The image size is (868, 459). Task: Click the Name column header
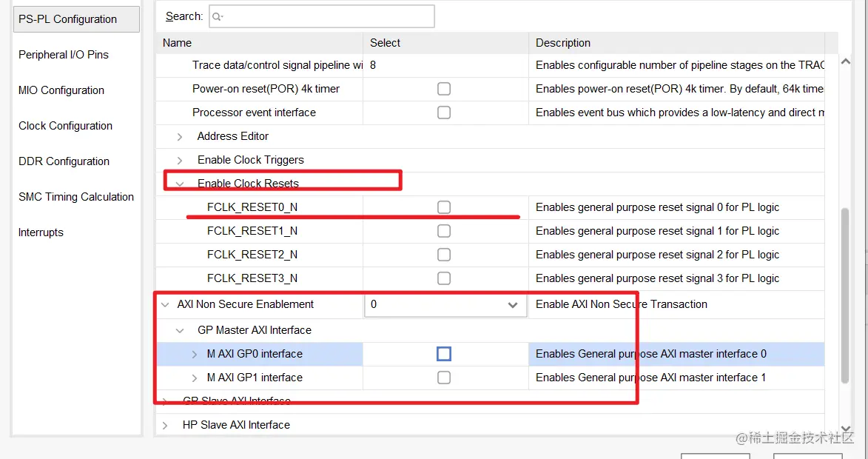260,43
